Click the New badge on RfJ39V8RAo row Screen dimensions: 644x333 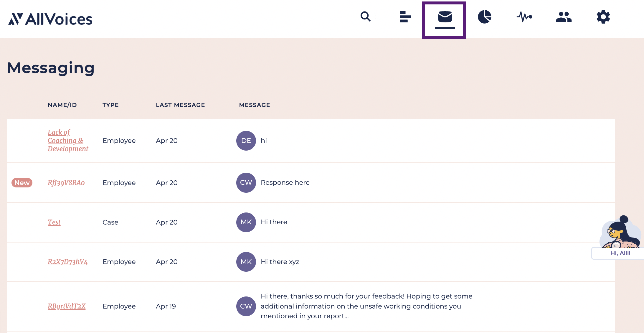coord(22,183)
